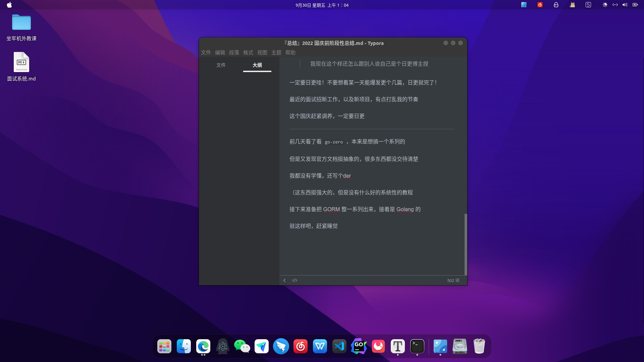The image size is (644, 362).
Task: Toggle source code mode icon in Typora
Action: click(294, 280)
